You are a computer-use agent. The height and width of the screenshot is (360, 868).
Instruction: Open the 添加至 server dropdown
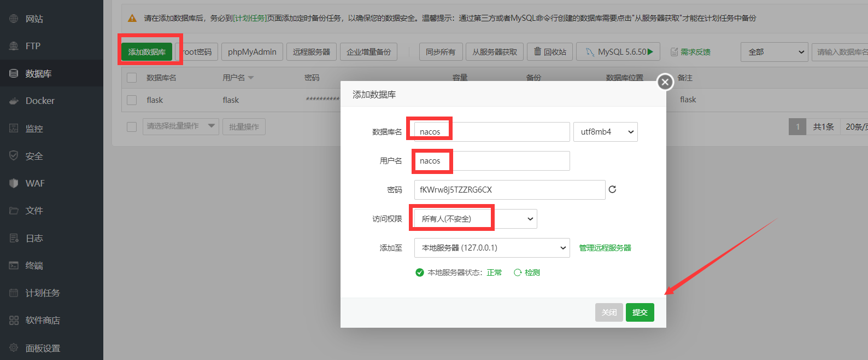pyautogui.click(x=492, y=248)
